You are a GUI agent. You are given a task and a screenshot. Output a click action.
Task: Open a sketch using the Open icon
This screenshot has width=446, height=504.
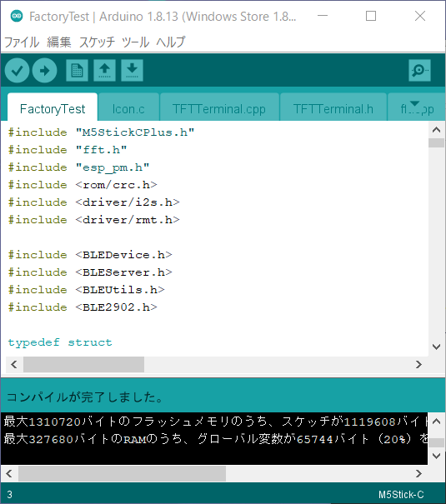[x=104, y=70]
